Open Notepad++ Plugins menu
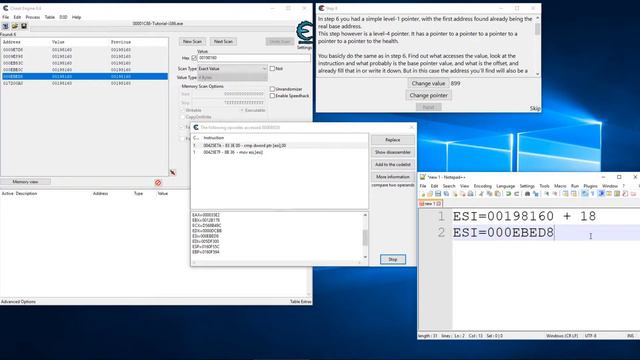The height and width of the screenshot is (360, 640). (590, 186)
